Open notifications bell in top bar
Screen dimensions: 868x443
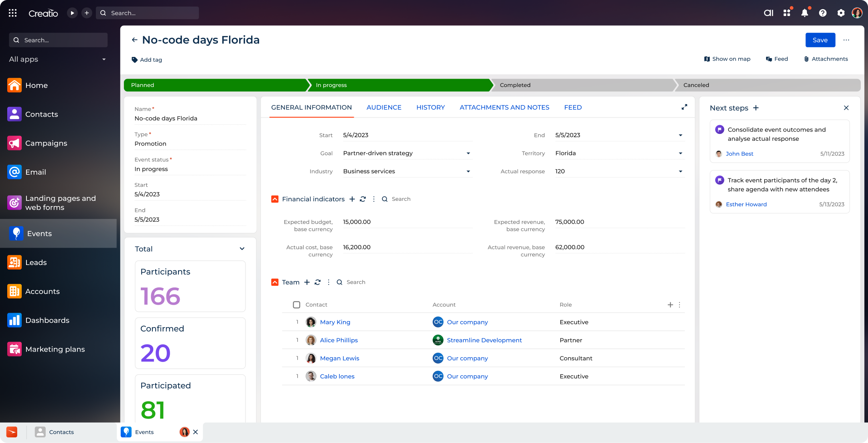[804, 12]
